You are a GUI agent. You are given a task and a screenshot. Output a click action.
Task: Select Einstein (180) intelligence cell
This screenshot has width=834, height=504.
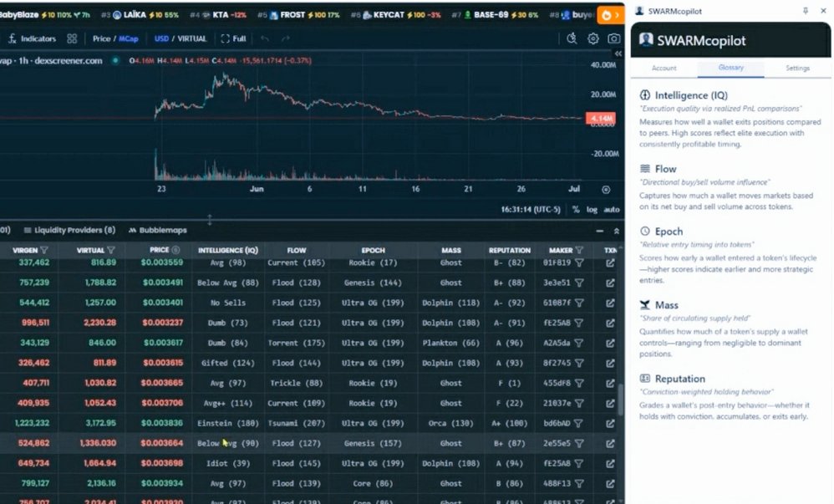pyautogui.click(x=227, y=424)
